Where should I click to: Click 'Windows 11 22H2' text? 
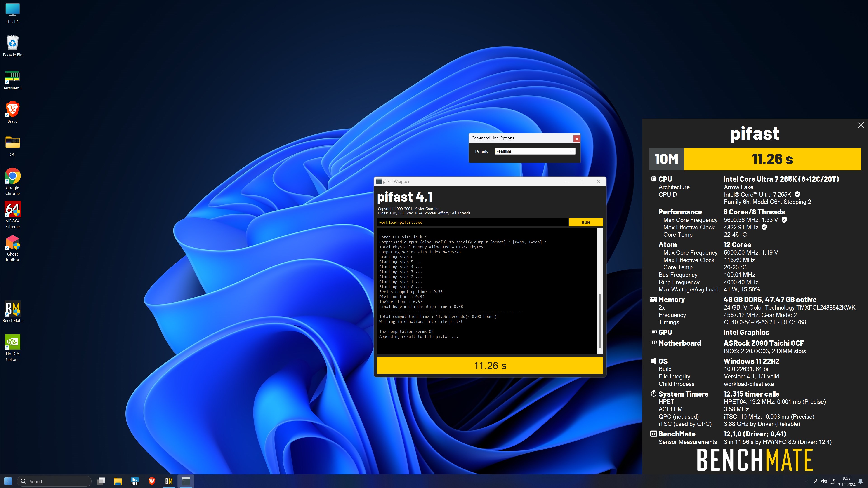pyautogui.click(x=751, y=361)
